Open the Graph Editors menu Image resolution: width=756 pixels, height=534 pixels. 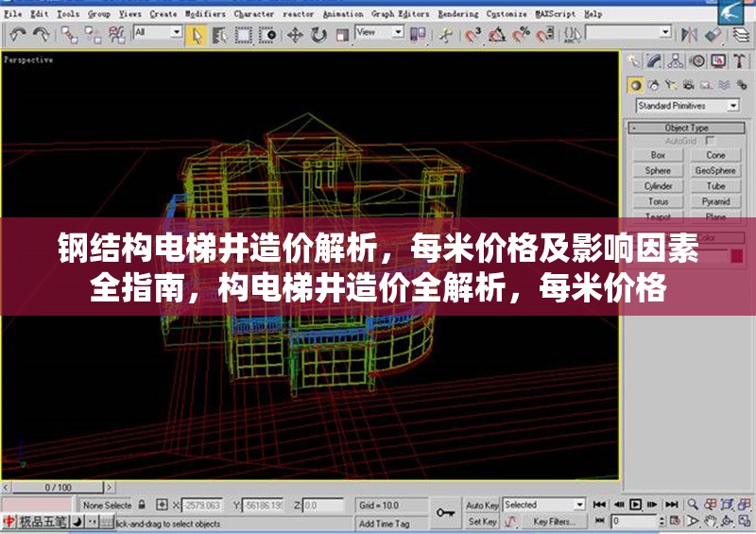pos(400,14)
